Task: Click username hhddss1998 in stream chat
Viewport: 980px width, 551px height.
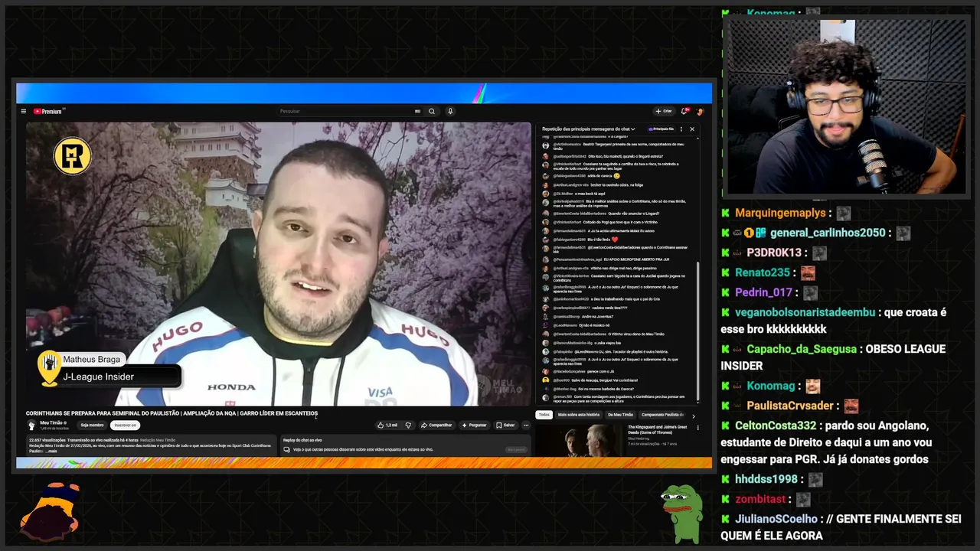Action: click(x=766, y=479)
